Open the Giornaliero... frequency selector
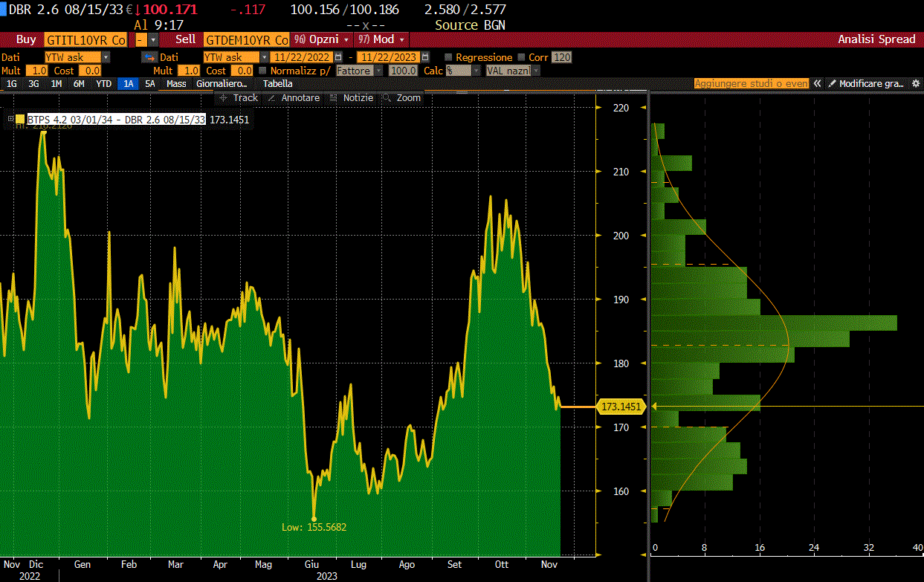 tap(222, 84)
